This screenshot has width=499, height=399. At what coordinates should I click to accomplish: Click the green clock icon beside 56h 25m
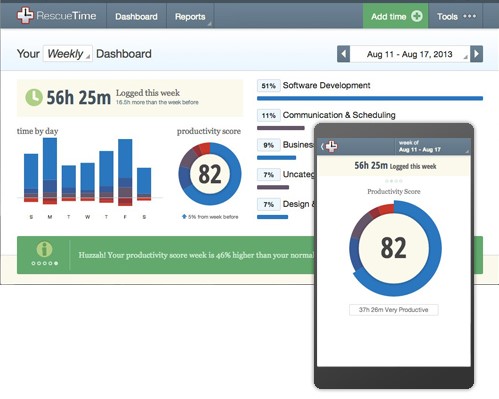coord(34,97)
